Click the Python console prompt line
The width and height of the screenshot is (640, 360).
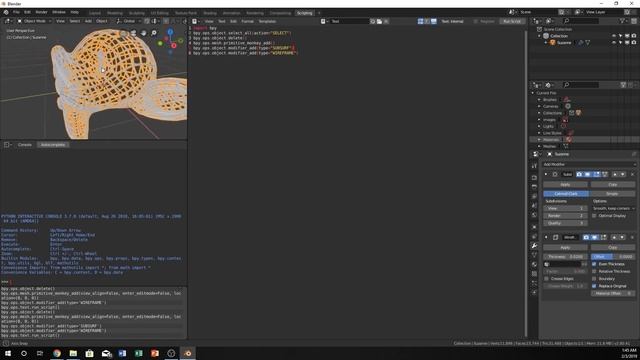pos(93,282)
